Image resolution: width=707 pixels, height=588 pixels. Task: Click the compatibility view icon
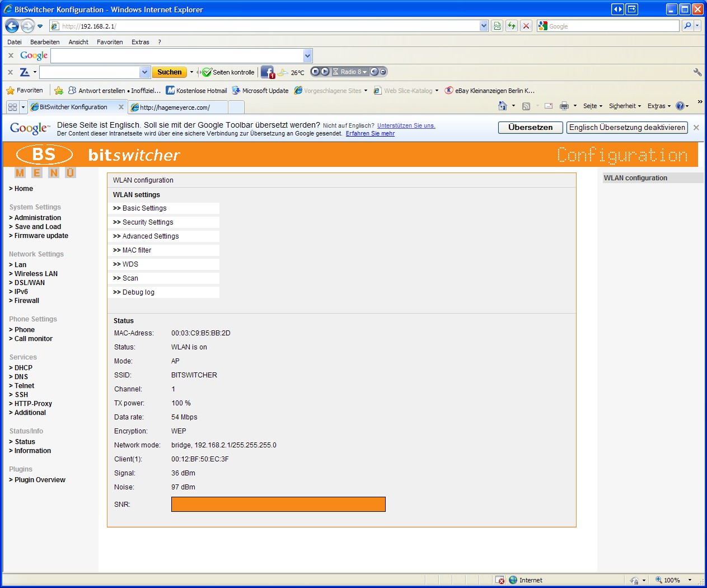pos(497,26)
